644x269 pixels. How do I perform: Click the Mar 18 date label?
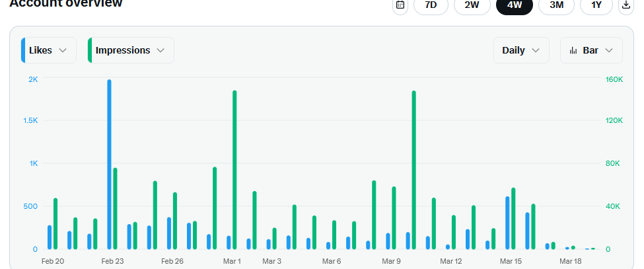(x=571, y=261)
